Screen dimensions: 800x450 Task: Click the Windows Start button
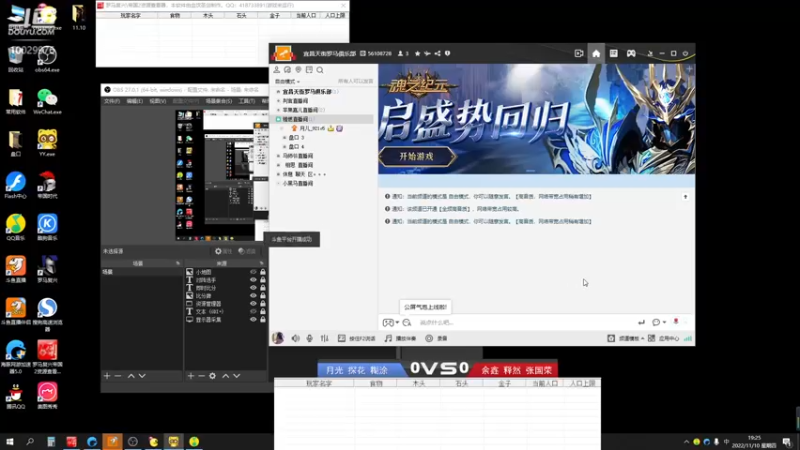[x=9, y=441]
